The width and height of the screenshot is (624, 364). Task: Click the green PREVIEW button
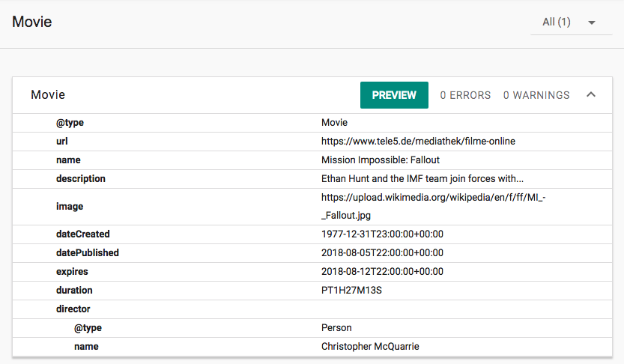394,95
